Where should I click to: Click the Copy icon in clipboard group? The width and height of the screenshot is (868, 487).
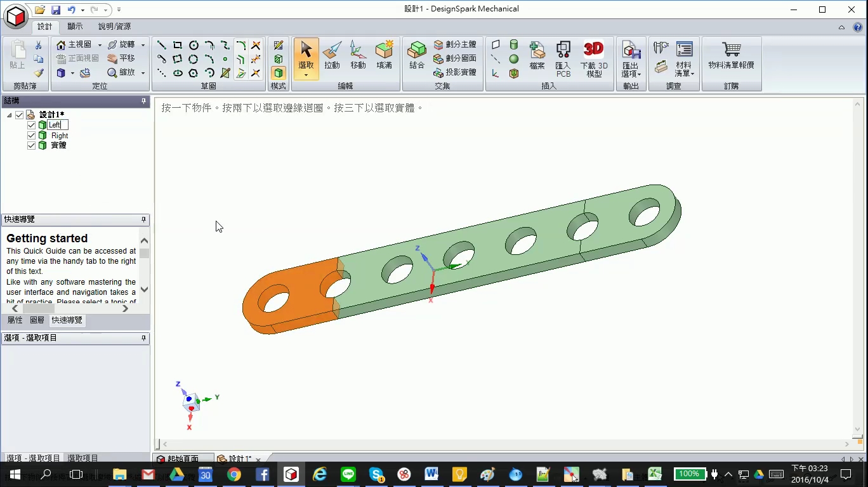click(x=38, y=59)
